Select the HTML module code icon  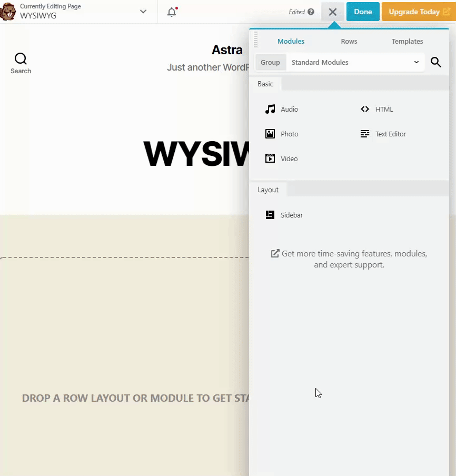365,109
